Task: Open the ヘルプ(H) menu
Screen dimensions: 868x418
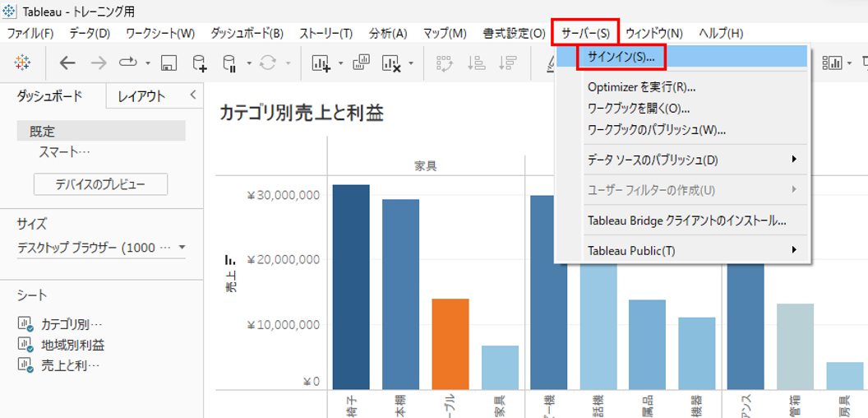Action: point(721,33)
